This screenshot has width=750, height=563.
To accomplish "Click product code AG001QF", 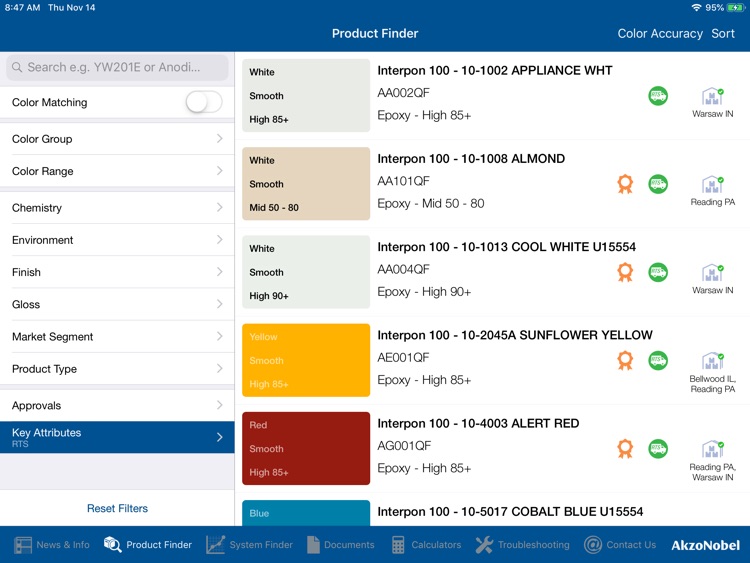I will (404, 446).
